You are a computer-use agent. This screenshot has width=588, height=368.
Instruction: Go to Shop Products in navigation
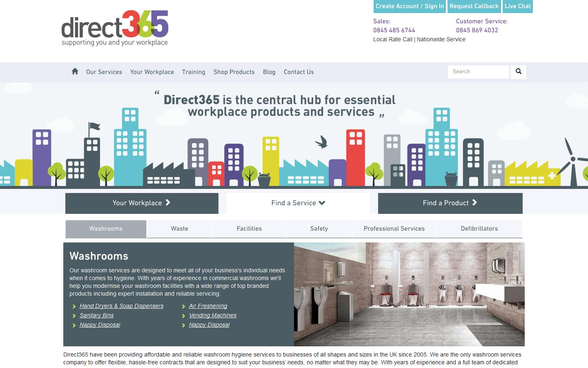tap(234, 72)
